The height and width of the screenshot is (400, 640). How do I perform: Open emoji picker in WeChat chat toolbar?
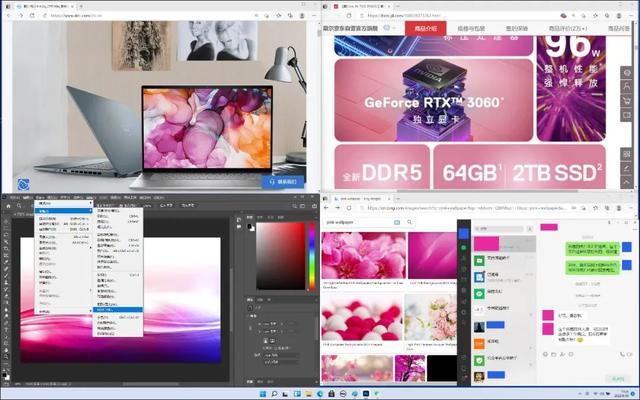click(545, 354)
